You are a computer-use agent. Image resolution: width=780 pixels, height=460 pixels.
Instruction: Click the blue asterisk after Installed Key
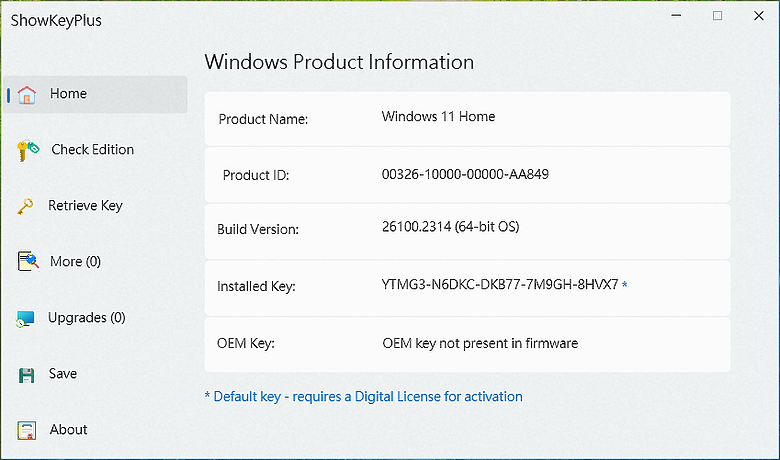[x=625, y=284]
